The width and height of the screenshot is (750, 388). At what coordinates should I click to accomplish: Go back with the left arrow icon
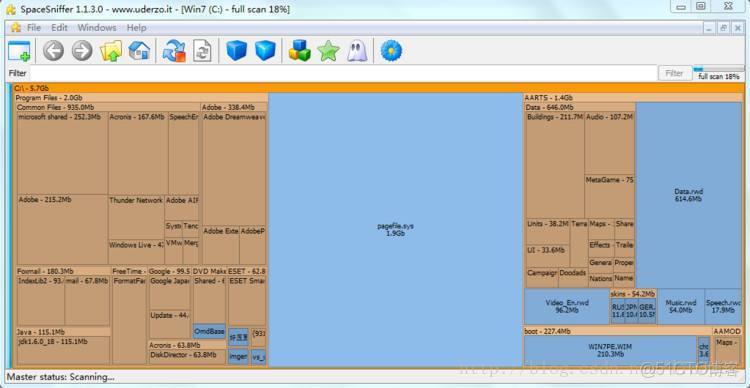(53, 51)
